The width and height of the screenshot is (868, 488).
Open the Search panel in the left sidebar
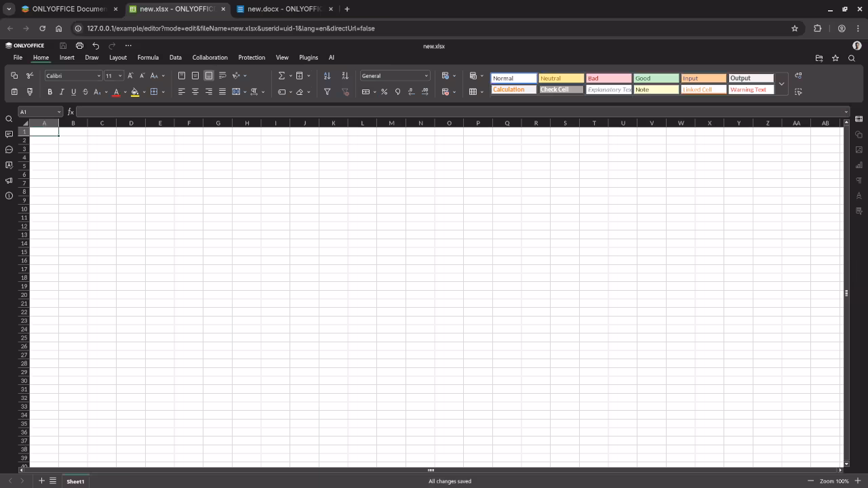pyautogui.click(x=8, y=119)
